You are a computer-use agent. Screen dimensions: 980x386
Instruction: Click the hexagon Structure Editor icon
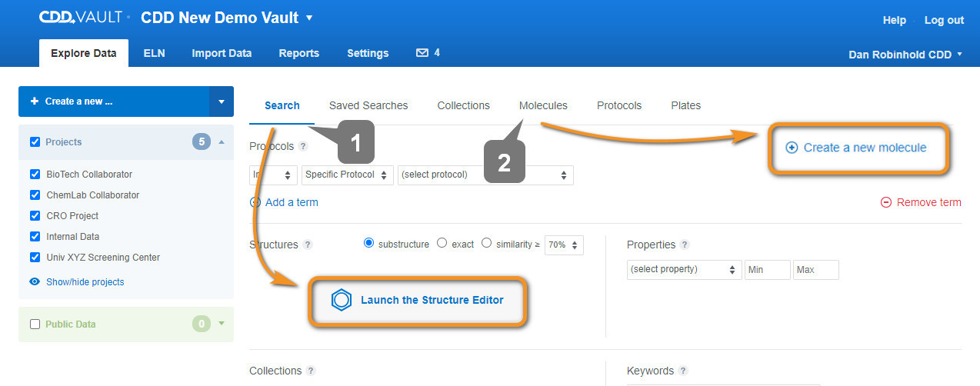click(x=341, y=300)
